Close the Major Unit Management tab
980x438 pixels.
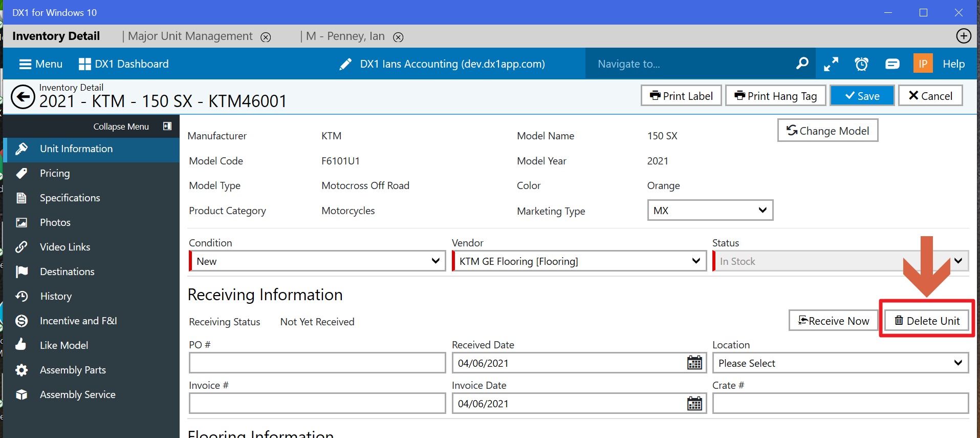[266, 37]
